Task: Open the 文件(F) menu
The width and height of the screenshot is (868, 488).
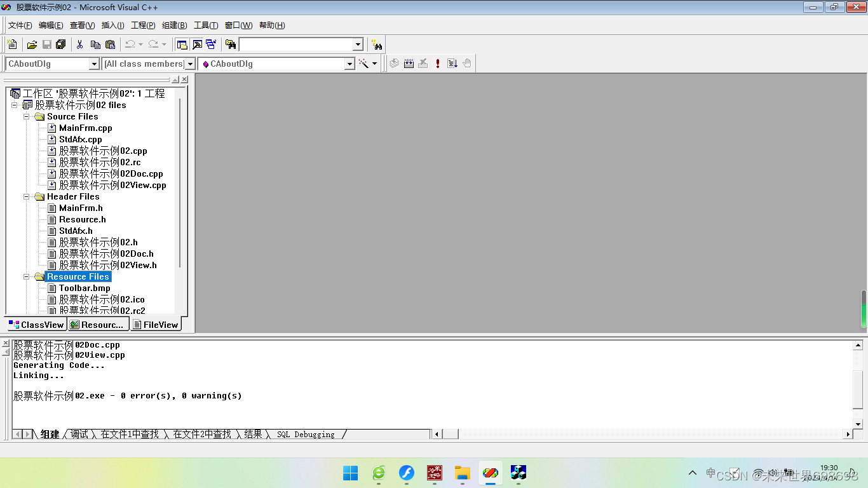Action: [20, 25]
